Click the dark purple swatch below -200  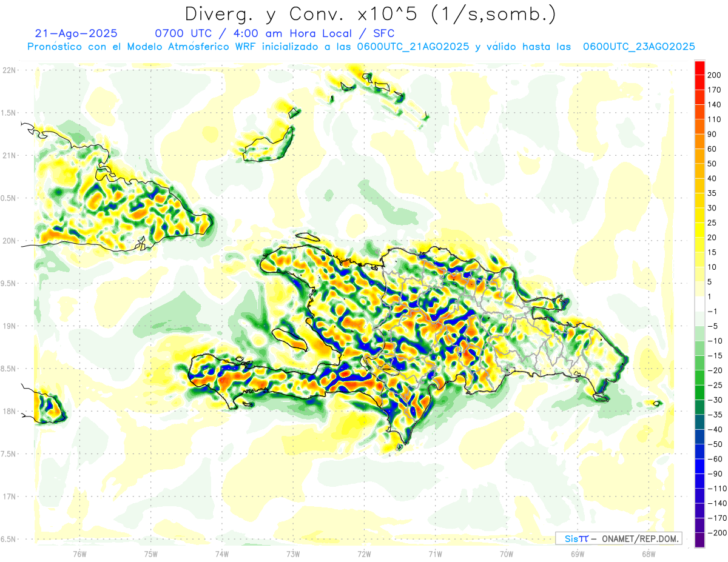[x=699, y=540]
